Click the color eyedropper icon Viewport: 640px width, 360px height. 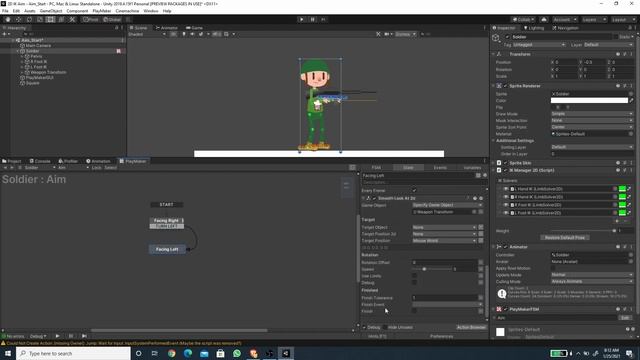[x=631, y=100]
